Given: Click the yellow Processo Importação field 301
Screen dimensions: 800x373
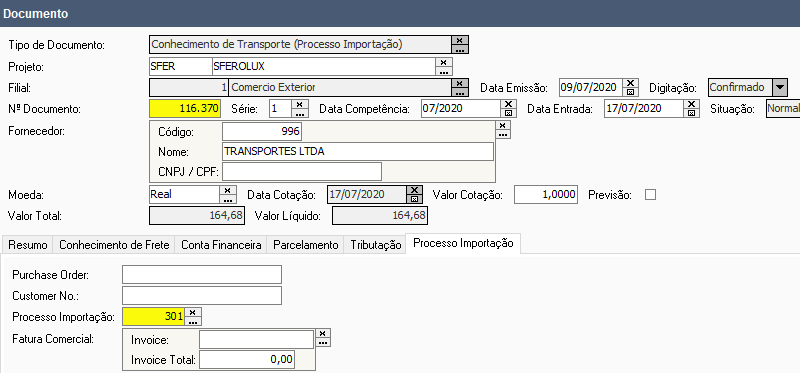Looking at the screenshot, I should click(x=153, y=316).
